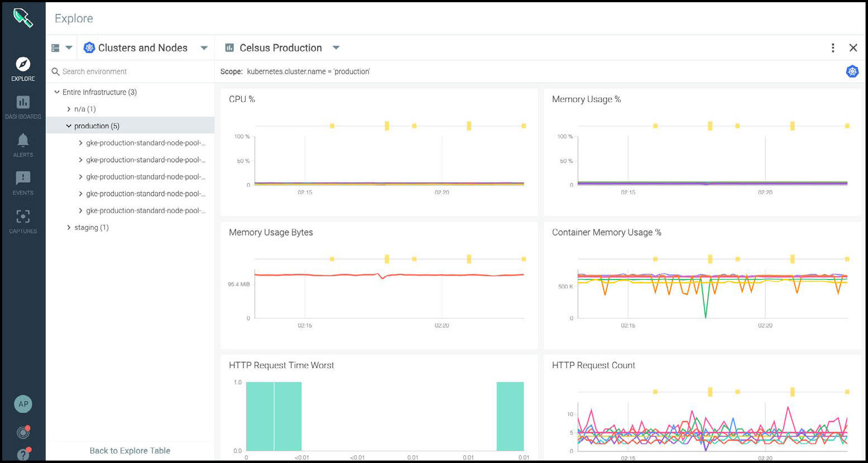Click first yellow event marker on CPU % chart

pyautogui.click(x=332, y=126)
